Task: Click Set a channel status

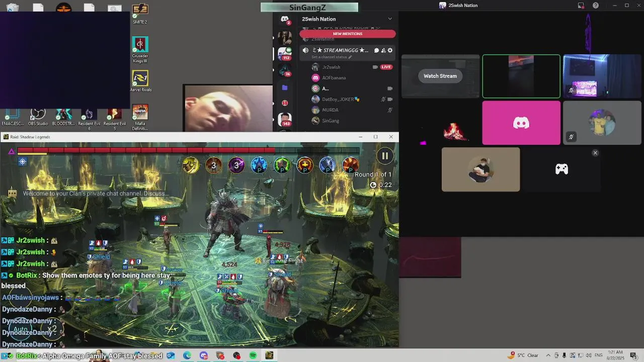Action: (332, 57)
